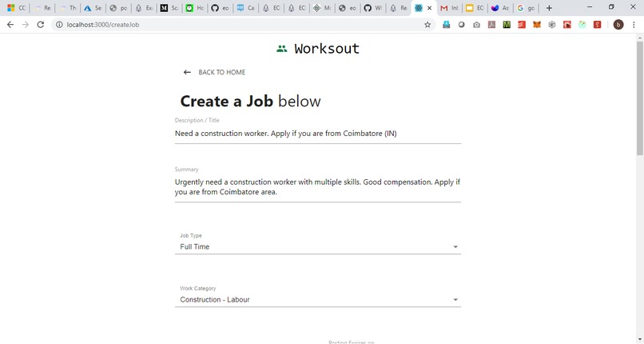Open the Work Category dropdown
Screen dimensions: 644x344
pos(318,300)
